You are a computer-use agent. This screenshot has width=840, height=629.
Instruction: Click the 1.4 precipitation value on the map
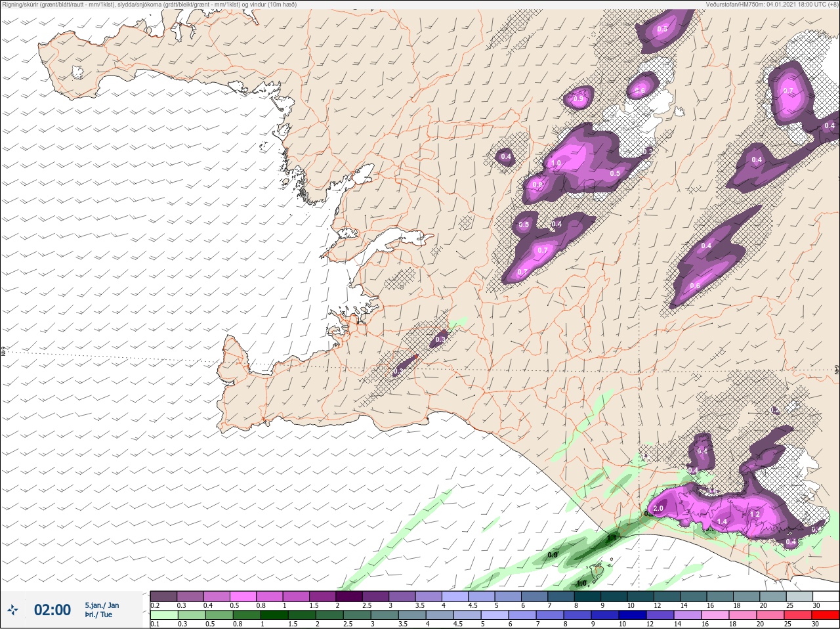click(722, 521)
